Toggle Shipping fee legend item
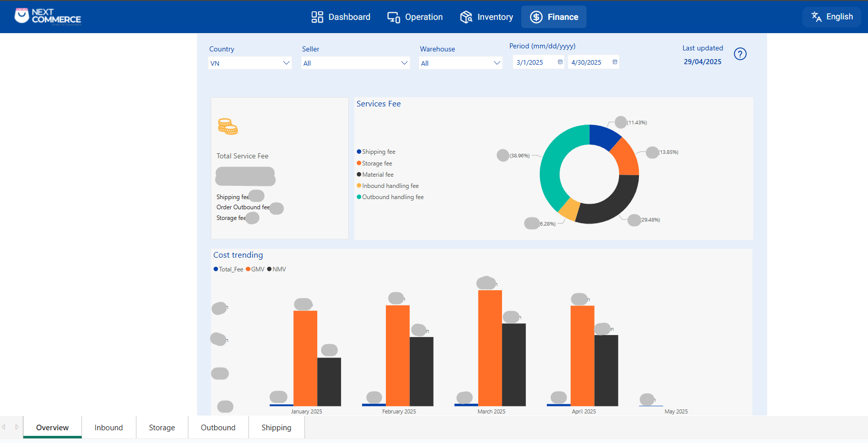The width and height of the screenshot is (868, 443). point(376,152)
